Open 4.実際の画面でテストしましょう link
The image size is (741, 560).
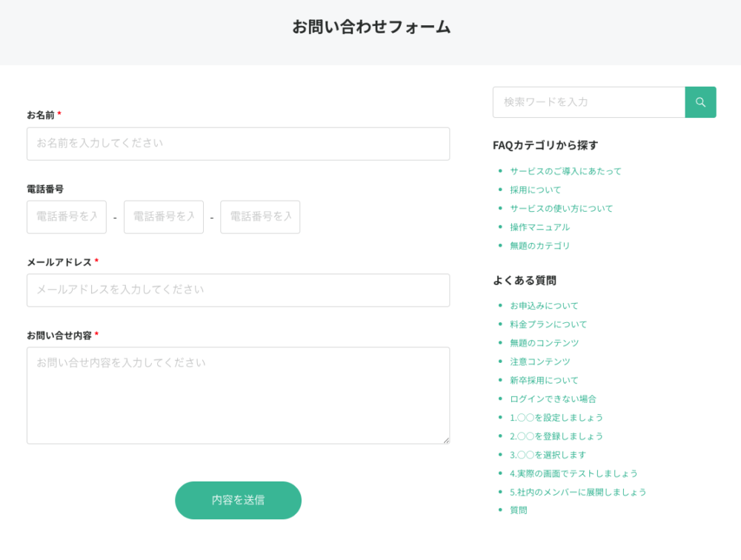click(x=574, y=473)
